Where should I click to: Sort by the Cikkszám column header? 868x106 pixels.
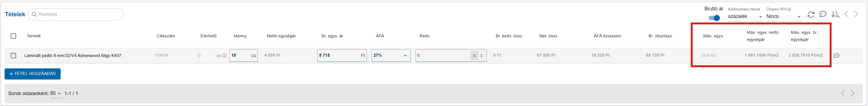(x=166, y=36)
